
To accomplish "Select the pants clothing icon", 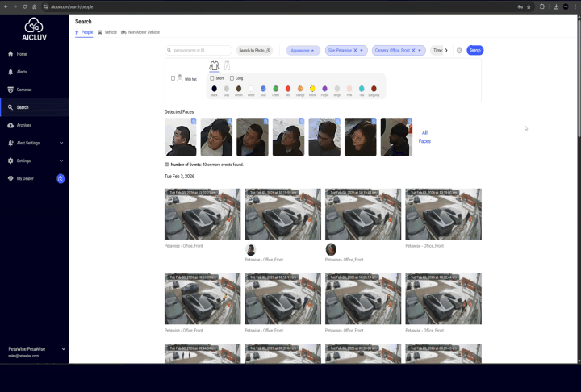I will tap(227, 65).
